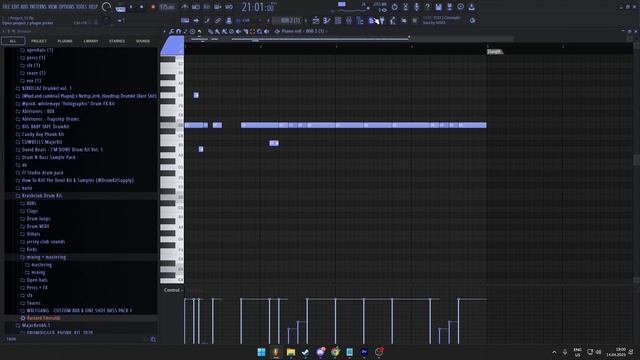Open the TOOLS menu

pyautogui.click(x=82, y=7)
